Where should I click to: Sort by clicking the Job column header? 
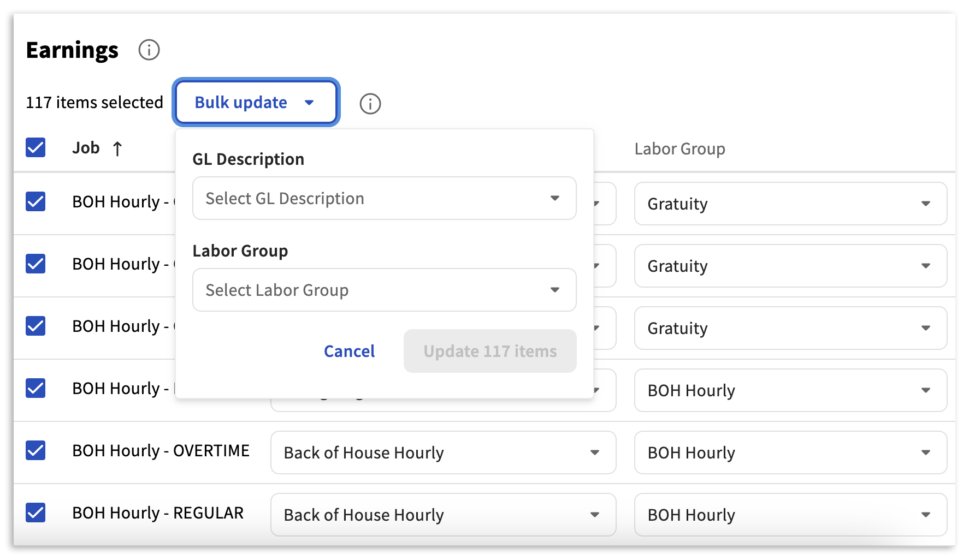point(86,148)
